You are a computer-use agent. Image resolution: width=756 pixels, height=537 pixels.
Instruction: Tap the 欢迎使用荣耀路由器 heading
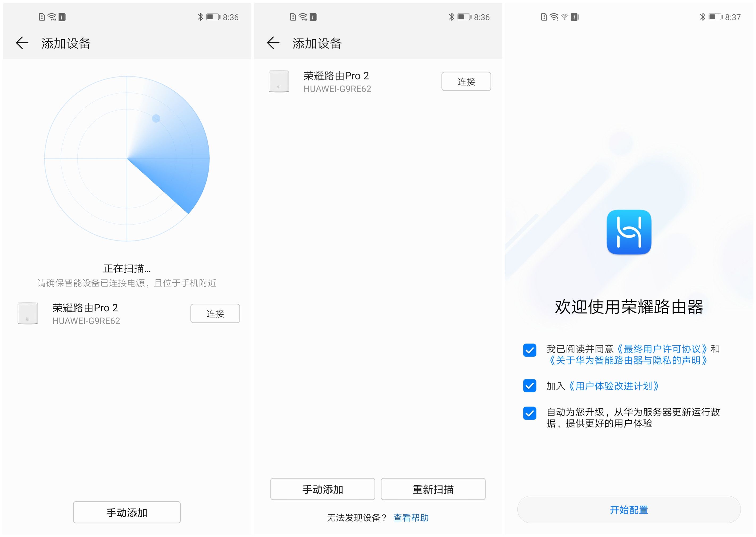(629, 307)
